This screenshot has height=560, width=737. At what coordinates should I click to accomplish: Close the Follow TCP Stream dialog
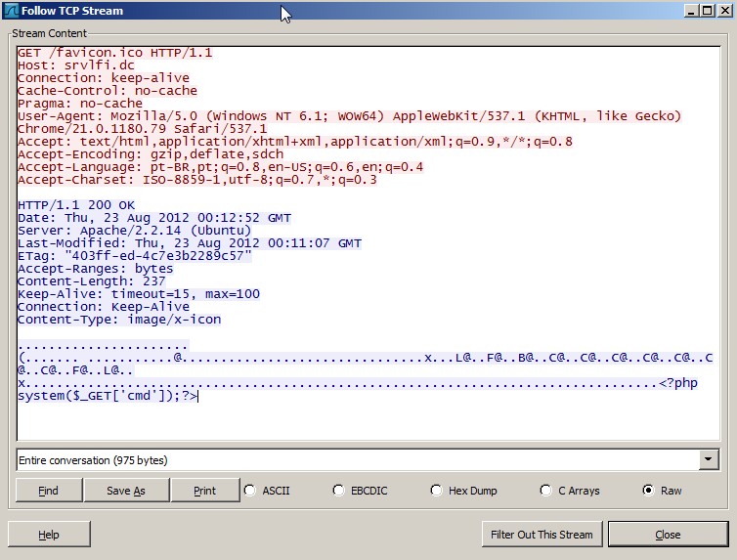668,535
